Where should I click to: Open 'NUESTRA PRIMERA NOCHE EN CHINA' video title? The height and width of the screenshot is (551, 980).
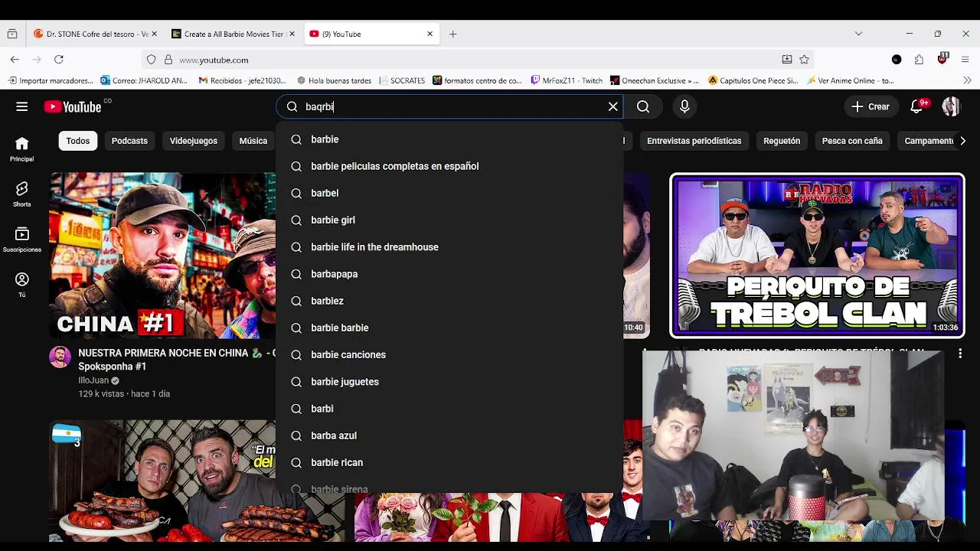point(177,360)
